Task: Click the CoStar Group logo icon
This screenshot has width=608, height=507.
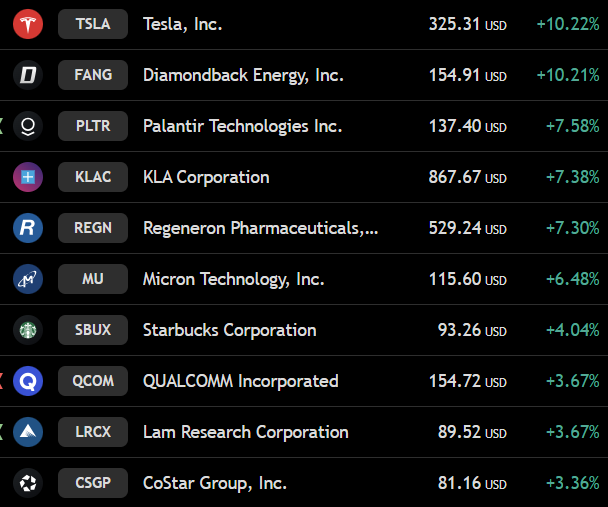Action: point(28,483)
